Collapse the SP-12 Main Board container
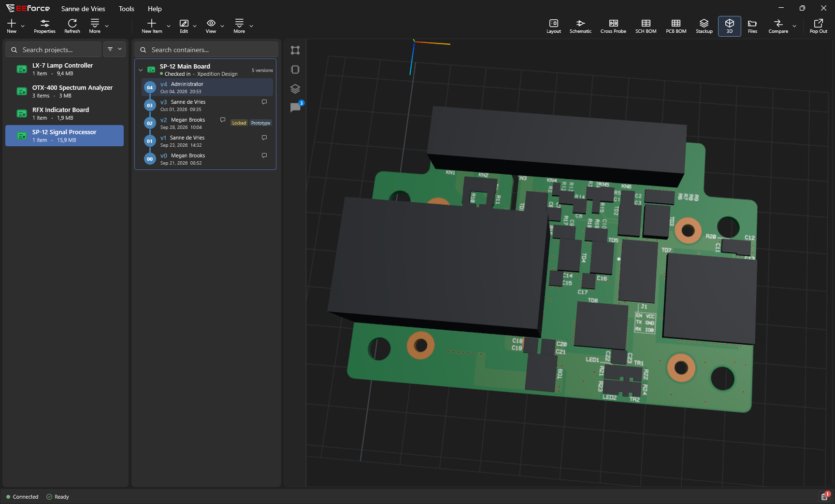Viewport: 835px width, 504px height. (141, 70)
